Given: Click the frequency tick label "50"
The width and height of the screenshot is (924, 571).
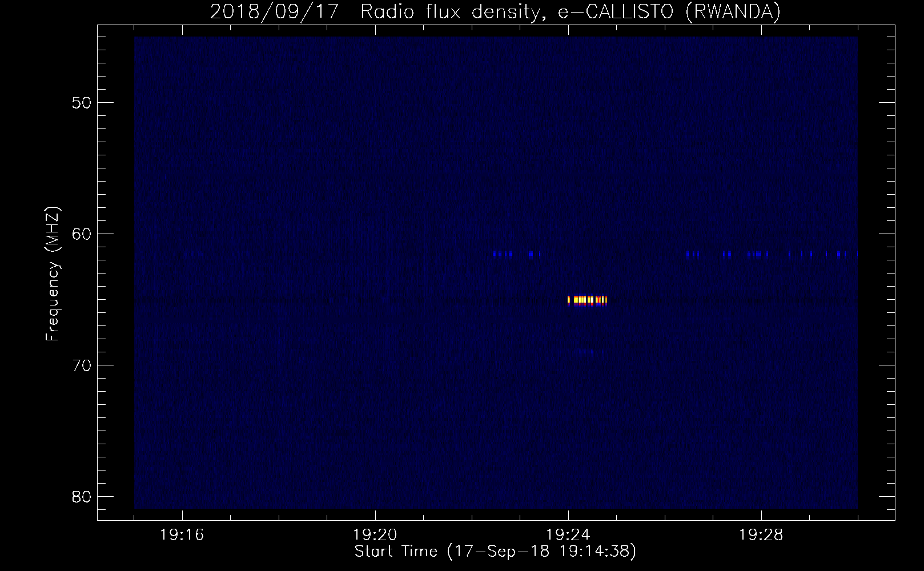Looking at the screenshot, I should pos(82,103).
